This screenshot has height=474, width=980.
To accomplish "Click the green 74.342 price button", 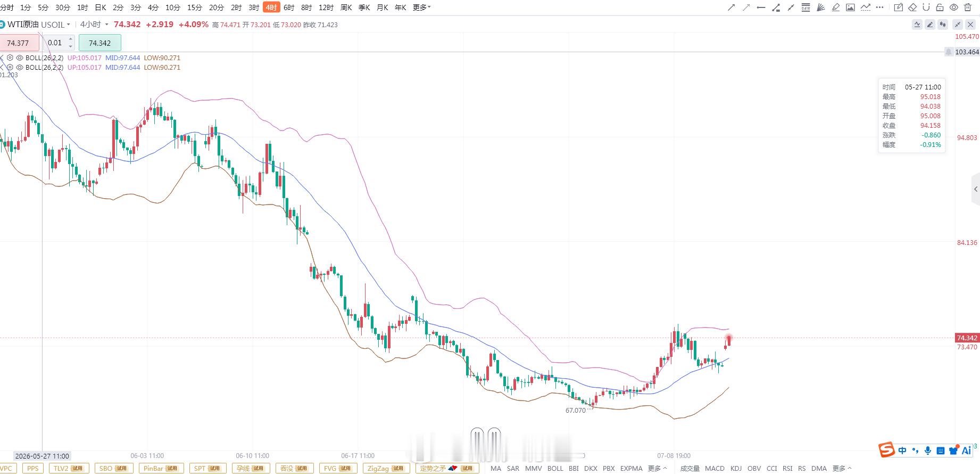I will [x=99, y=43].
